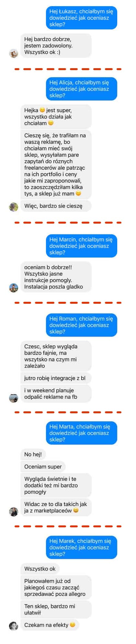Image resolution: width=136 pixels, height=644 pixels.
Task: Click the 'jutro robię integracje z bl' message
Action: (x=56, y=378)
